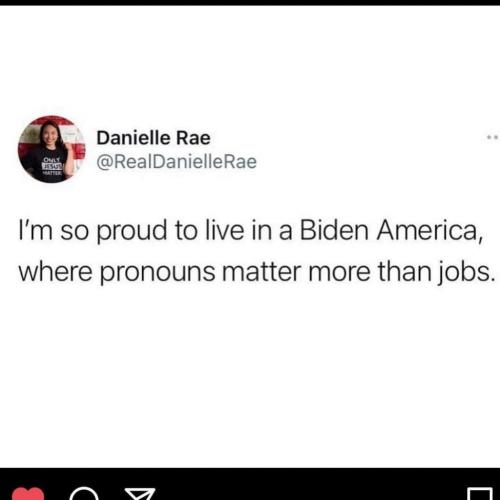Tap the word "matter" in the tweet

click(262, 272)
